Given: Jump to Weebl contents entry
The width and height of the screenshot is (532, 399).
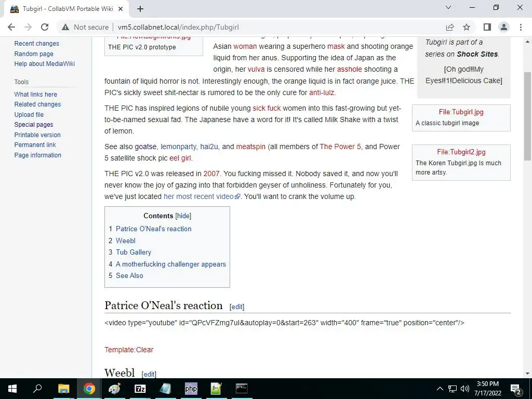Looking at the screenshot, I should click(x=126, y=241).
